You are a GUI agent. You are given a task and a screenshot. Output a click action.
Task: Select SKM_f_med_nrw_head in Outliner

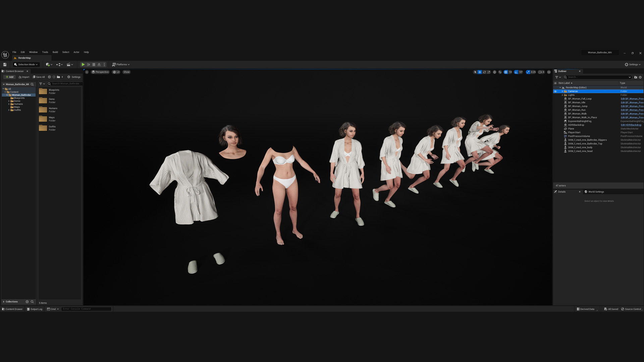tap(580, 151)
